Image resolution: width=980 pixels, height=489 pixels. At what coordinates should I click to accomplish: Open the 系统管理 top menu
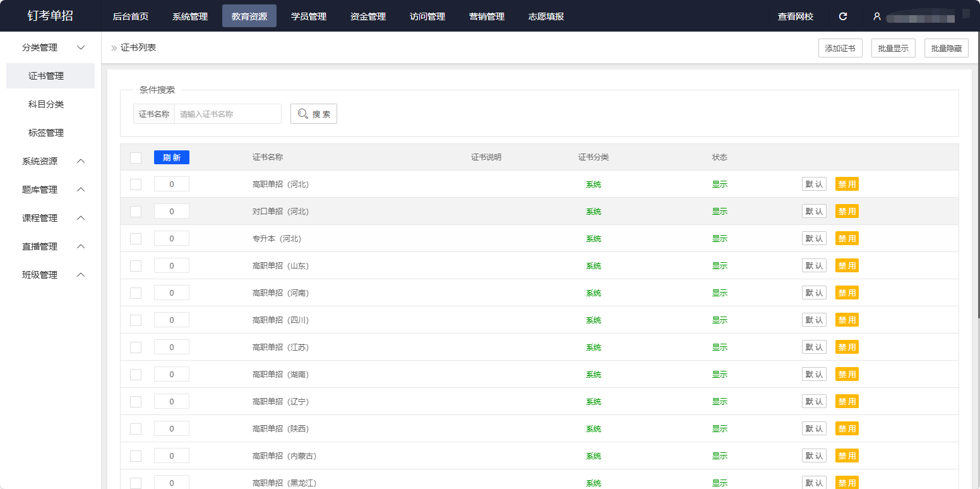coord(190,16)
